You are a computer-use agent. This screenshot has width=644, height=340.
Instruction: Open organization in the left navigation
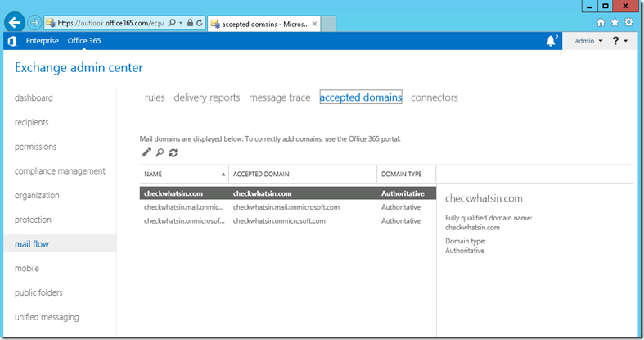(x=37, y=195)
